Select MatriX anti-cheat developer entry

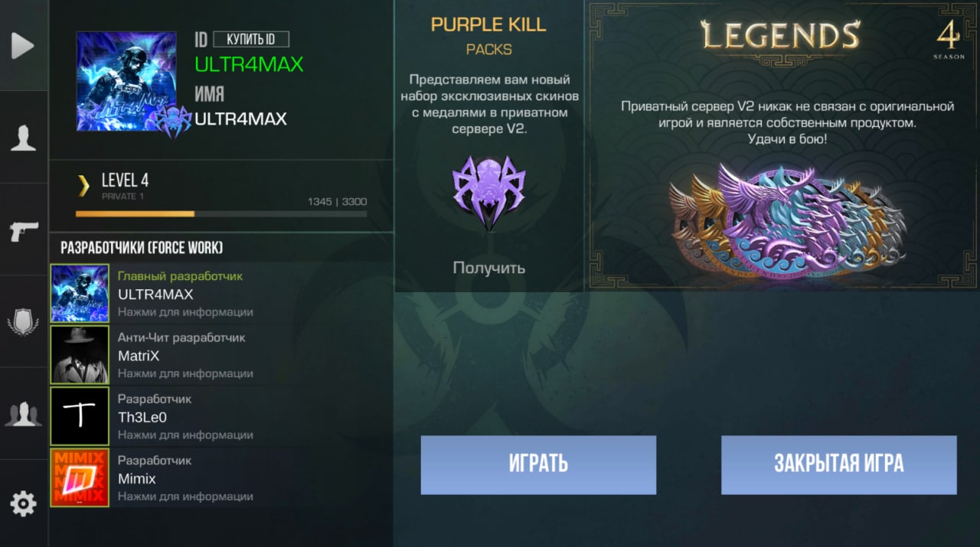pos(221,355)
